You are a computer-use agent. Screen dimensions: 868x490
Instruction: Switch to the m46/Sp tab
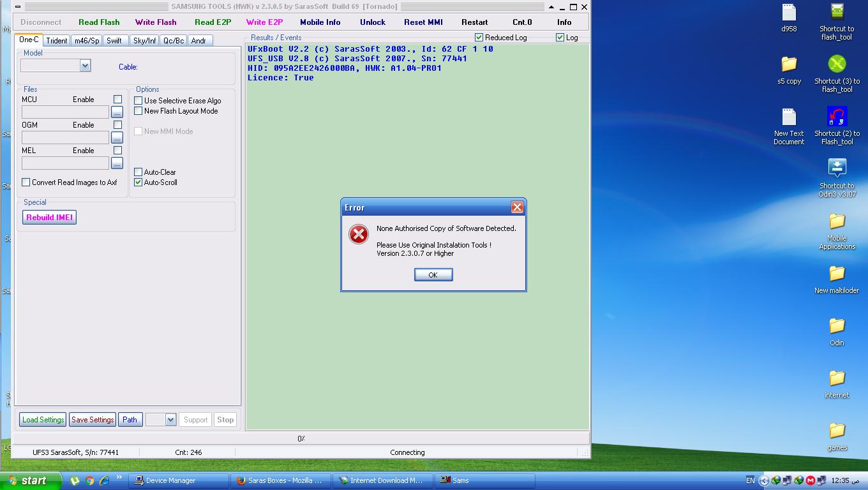coord(87,41)
